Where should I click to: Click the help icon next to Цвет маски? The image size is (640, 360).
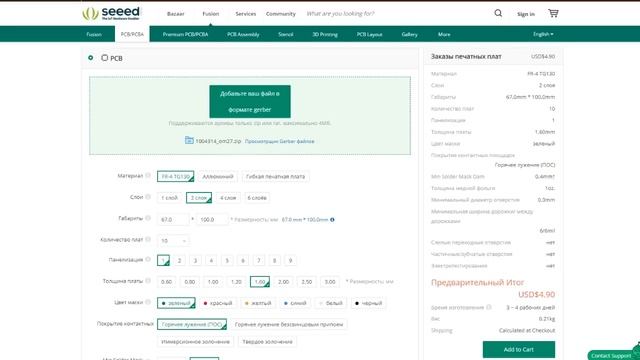point(148,302)
